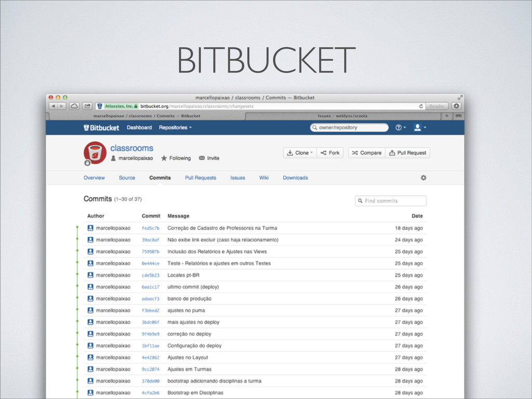This screenshot has height=399, width=532.
Task: Open the Downloads tab
Action: coord(295,178)
